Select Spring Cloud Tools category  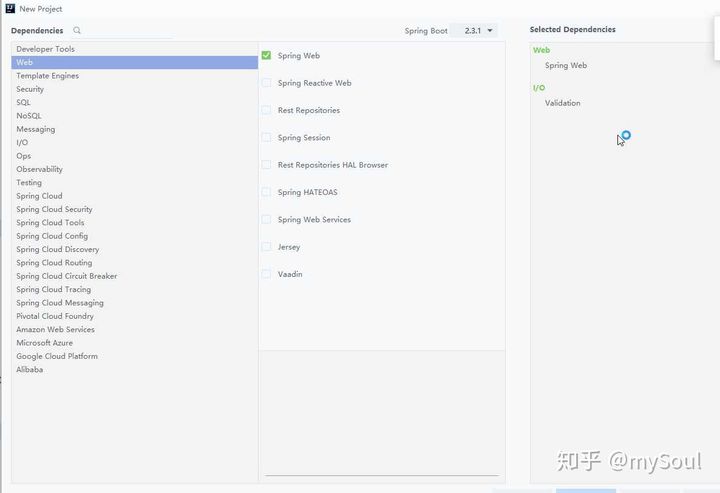pyautogui.click(x=135, y=222)
